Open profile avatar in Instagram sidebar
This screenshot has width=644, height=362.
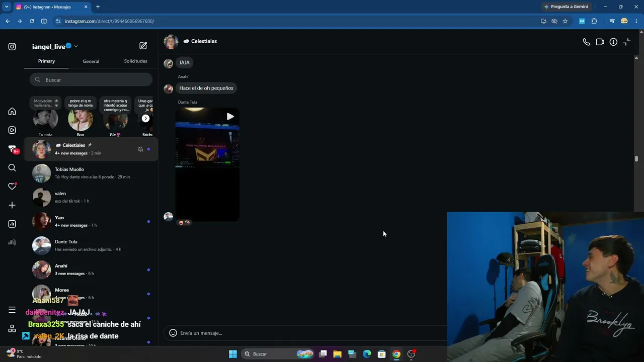(12, 242)
